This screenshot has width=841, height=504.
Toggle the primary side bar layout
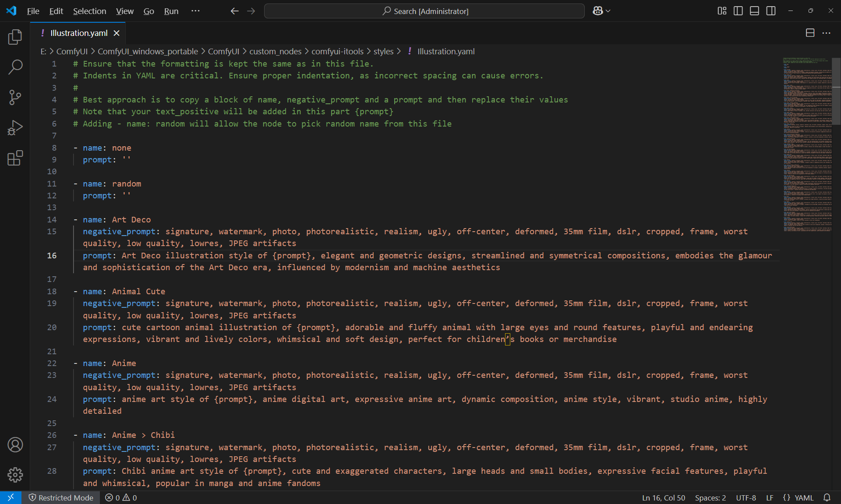point(738,11)
